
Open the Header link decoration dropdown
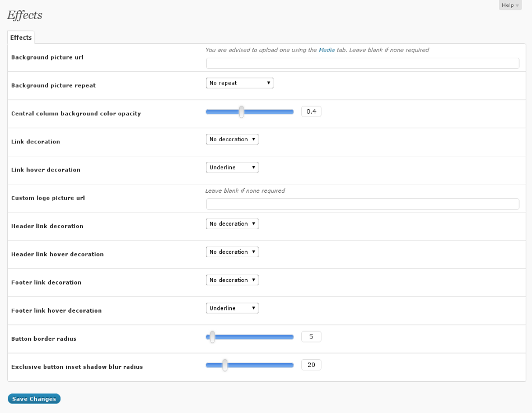[x=232, y=224]
